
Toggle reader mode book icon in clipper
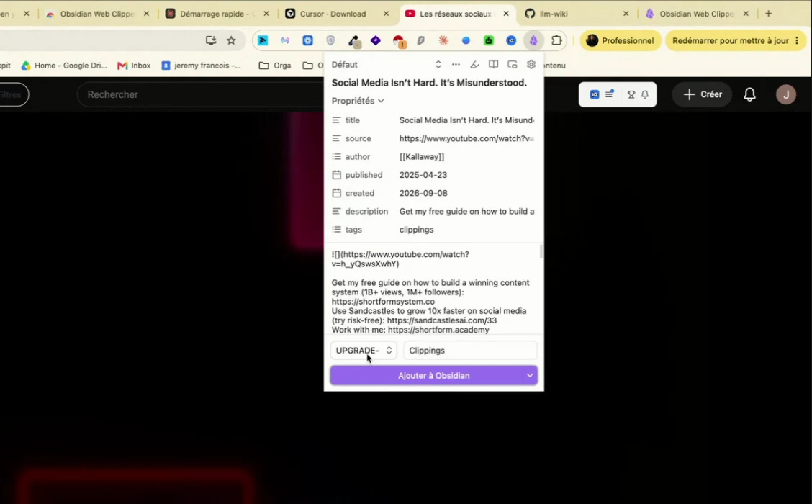tap(494, 64)
